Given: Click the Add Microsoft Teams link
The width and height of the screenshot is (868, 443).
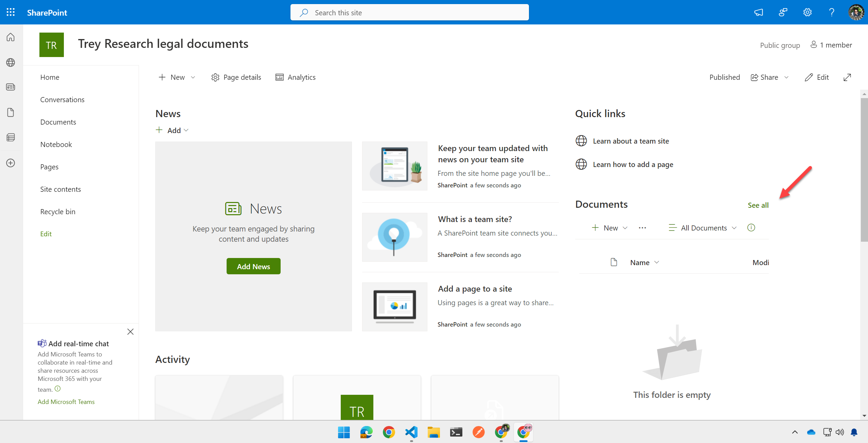Looking at the screenshot, I should point(66,402).
